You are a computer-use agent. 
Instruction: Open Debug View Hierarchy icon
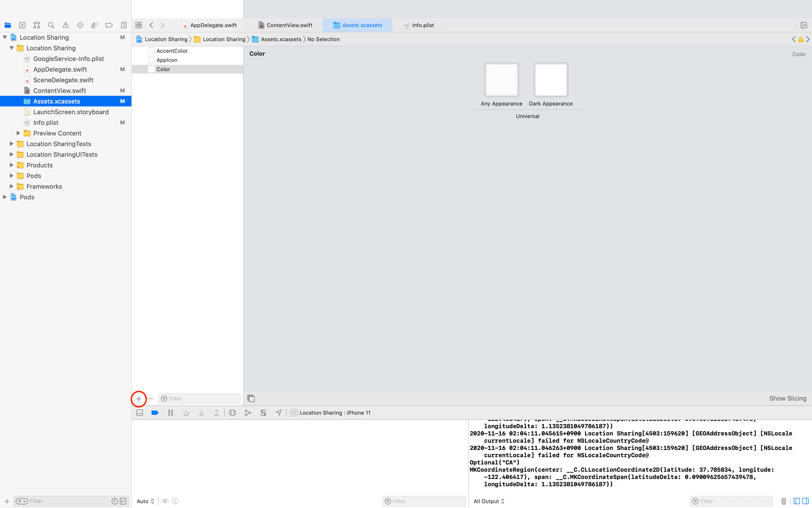click(232, 413)
